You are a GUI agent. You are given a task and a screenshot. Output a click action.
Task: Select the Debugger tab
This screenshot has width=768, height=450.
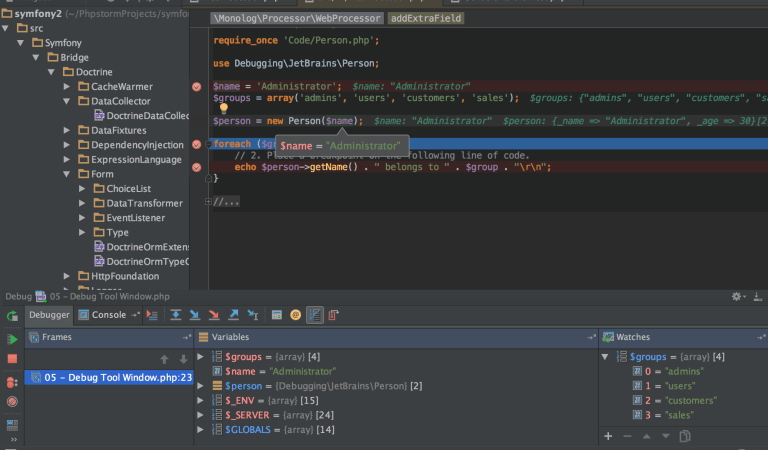coord(49,315)
